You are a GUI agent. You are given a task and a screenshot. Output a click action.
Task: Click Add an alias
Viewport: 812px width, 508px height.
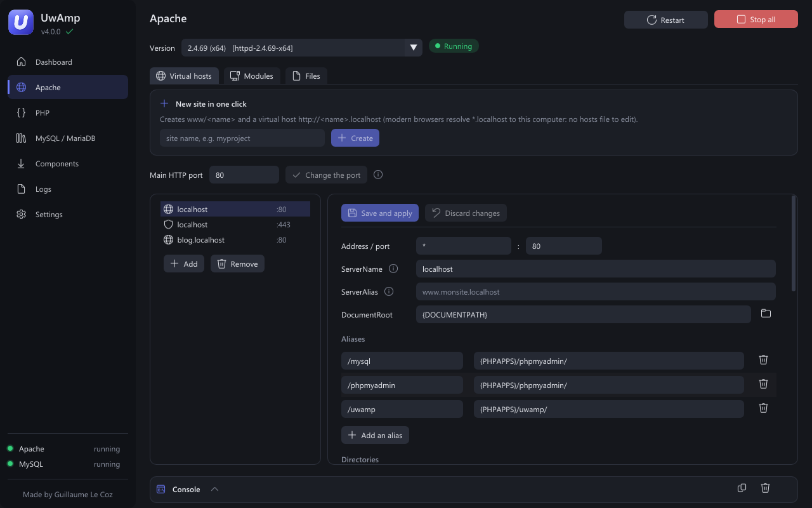point(375,435)
